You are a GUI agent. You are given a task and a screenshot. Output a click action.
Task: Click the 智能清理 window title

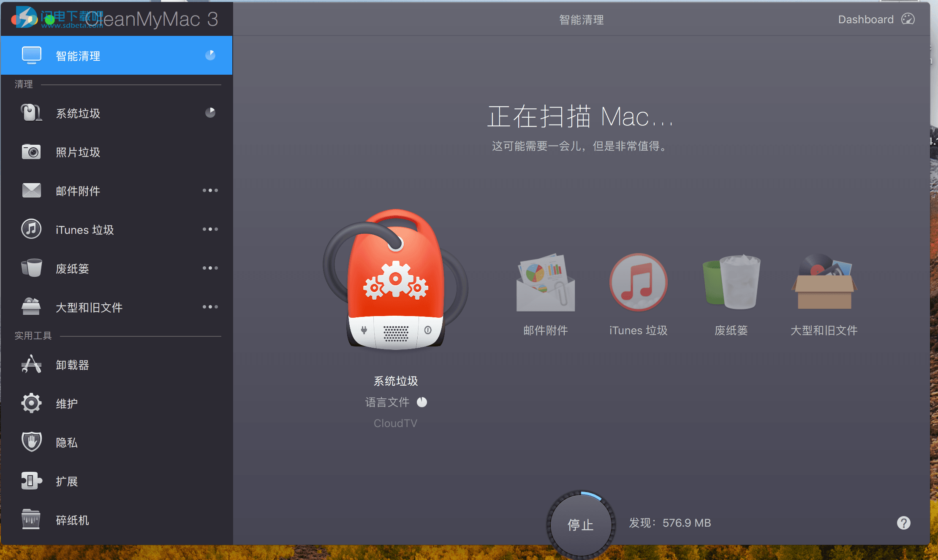582,20
